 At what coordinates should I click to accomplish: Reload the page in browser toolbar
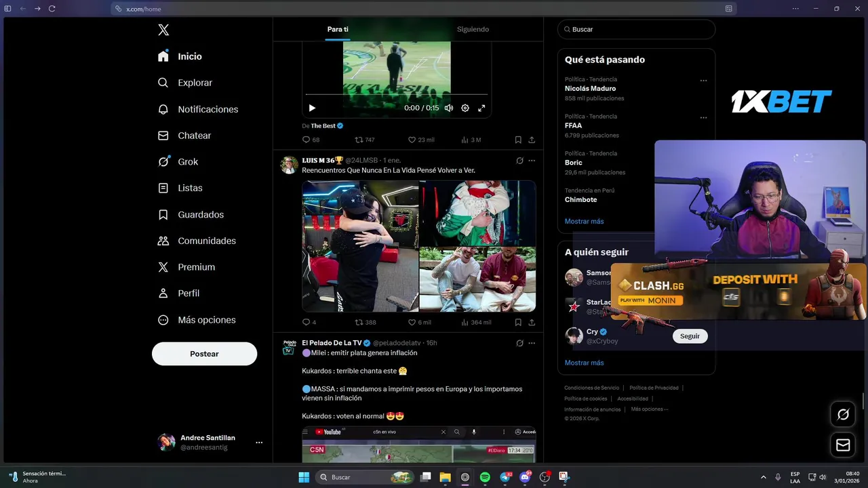52,9
